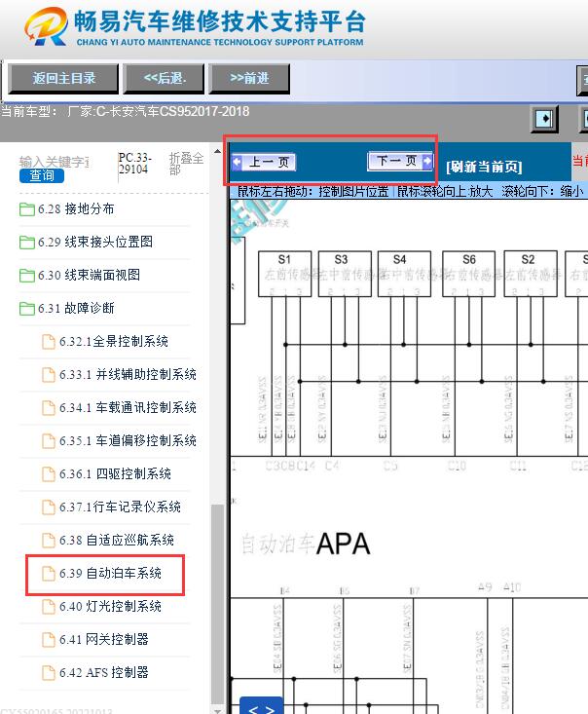Screen dimensions: 588x714
Task: Click the right arrow icon on 下一页
Action: (x=427, y=161)
